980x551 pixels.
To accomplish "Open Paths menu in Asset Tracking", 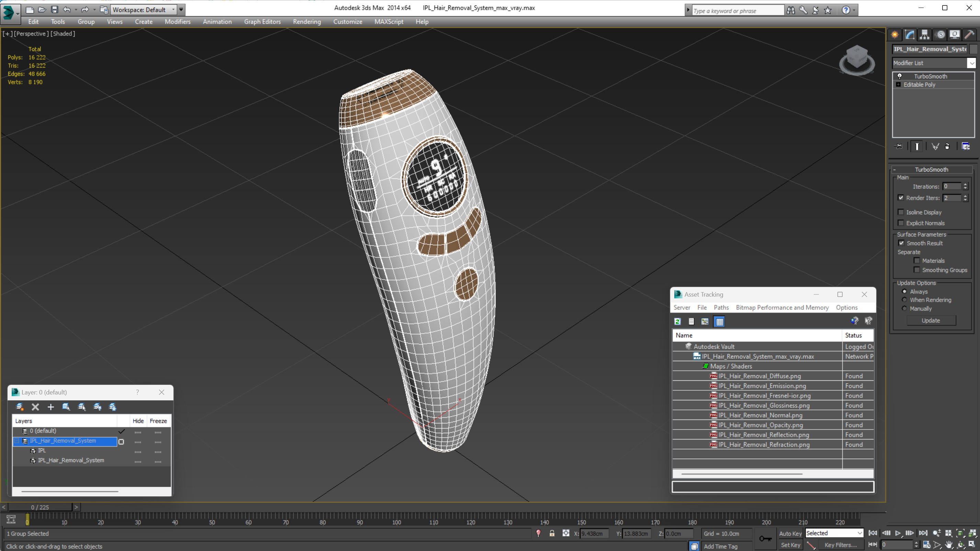I will [x=721, y=307].
